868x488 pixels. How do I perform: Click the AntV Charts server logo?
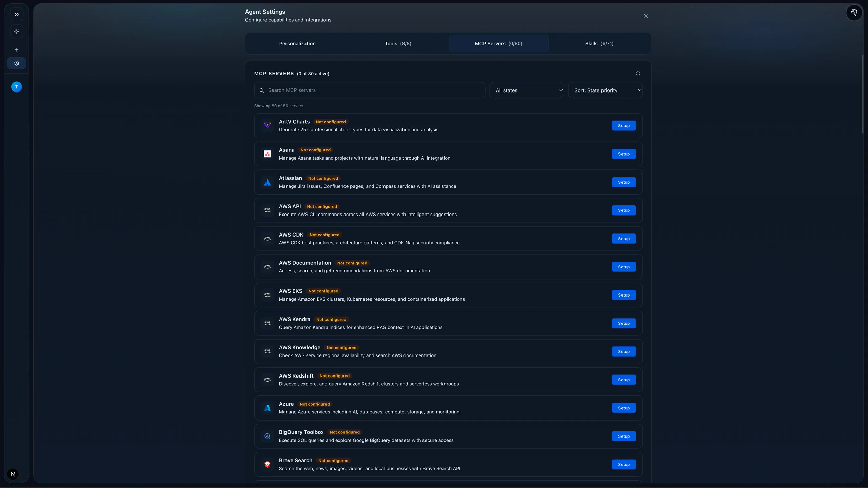click(267, 126)
